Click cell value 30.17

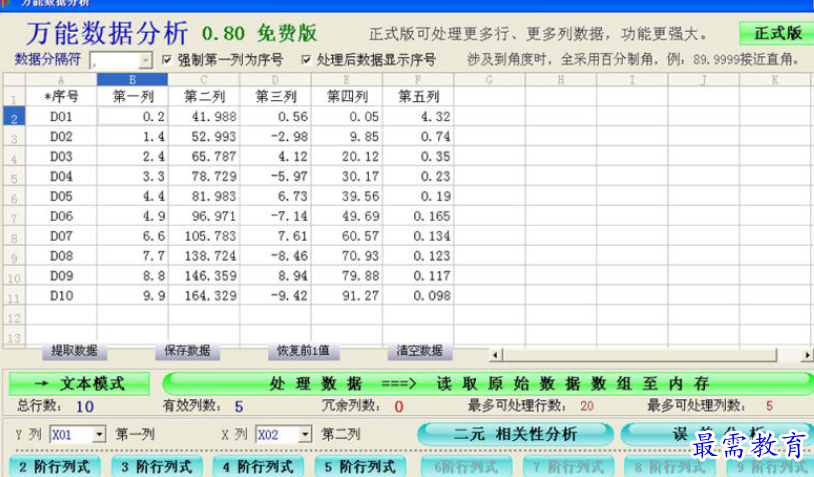click(347, 176)
